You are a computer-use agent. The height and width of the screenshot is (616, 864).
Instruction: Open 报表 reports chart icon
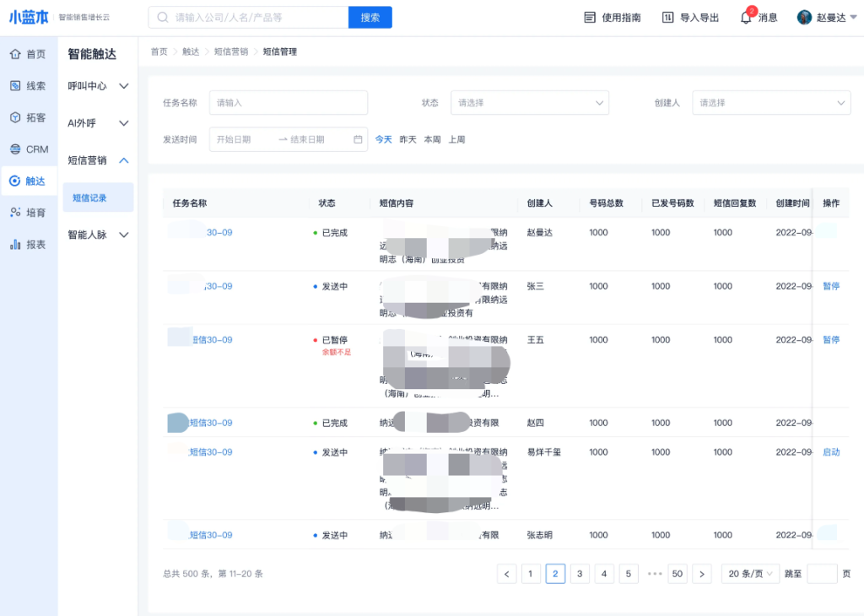[x=15, y=245]
